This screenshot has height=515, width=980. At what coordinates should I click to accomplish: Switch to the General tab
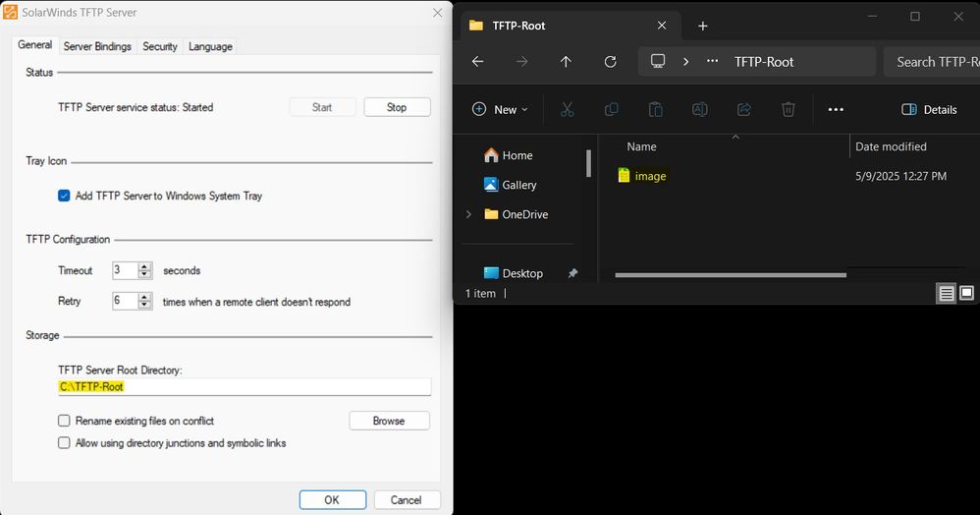click(34, 45)
